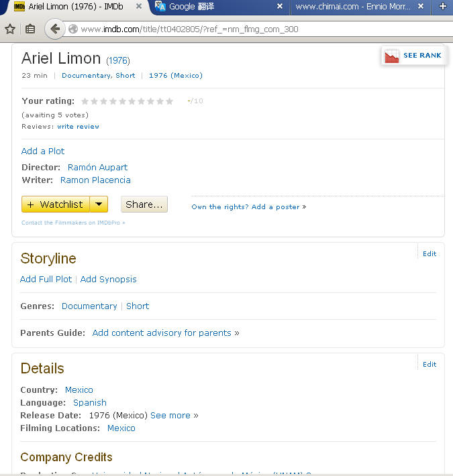Close the www.chimai.com tab
This screenshot has height=476, width=453.
coord(421,6)
